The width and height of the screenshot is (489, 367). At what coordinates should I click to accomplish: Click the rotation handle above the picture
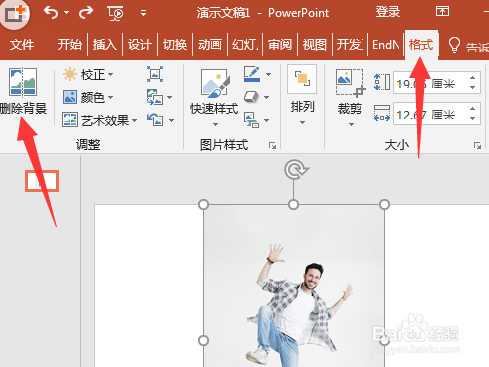tap(296, 169)
